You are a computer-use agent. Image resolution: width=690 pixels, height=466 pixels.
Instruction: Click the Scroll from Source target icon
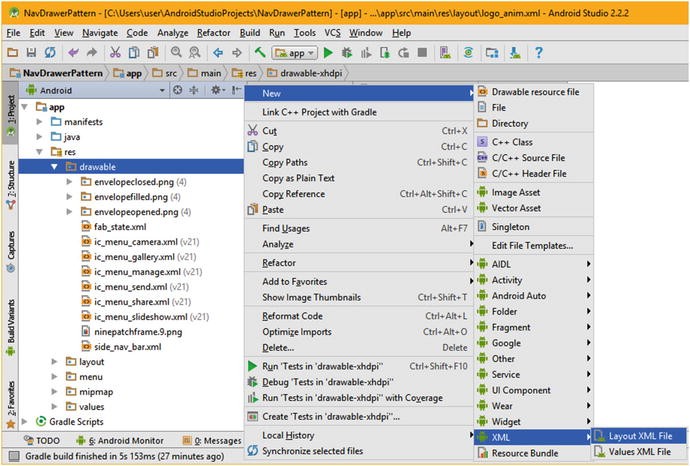pos(177,90)
